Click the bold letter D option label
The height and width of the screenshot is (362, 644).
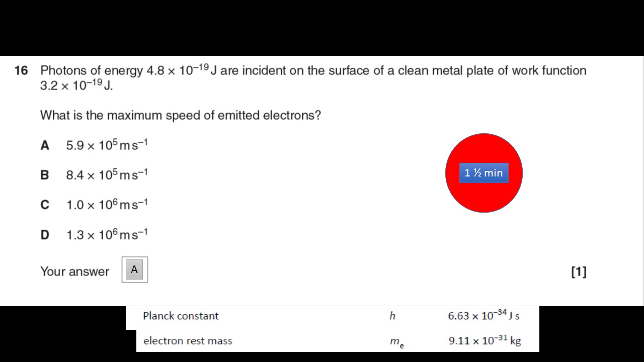(x=45, y=235)
